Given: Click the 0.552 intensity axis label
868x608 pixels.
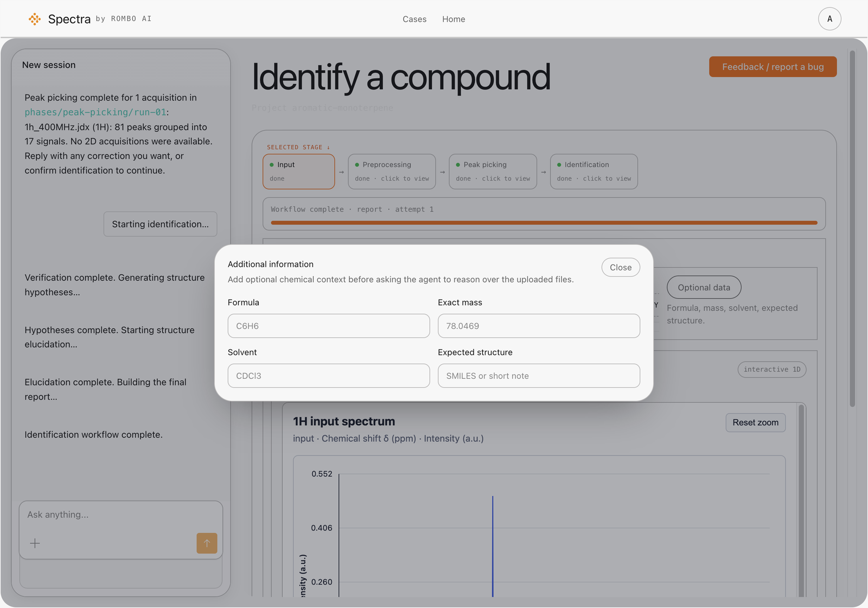Looking at the screenshot, I should [x=322, y=474].
